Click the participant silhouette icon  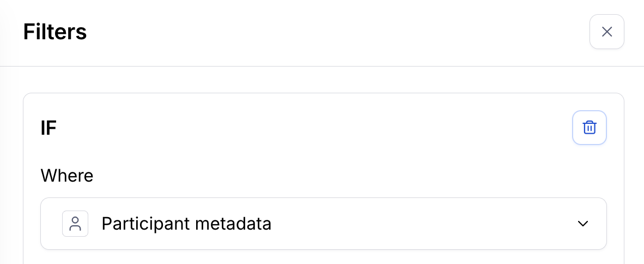75,224
